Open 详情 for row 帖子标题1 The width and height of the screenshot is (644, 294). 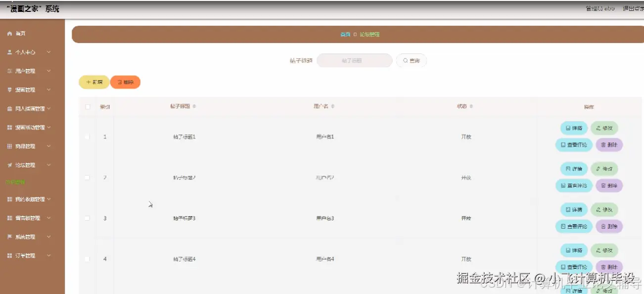pos(574,128)
